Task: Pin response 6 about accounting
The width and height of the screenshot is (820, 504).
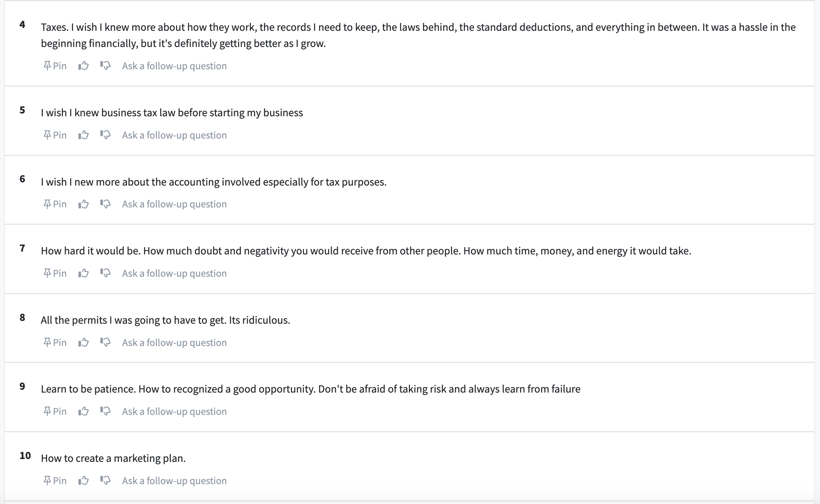Action: tap(55, 204)
